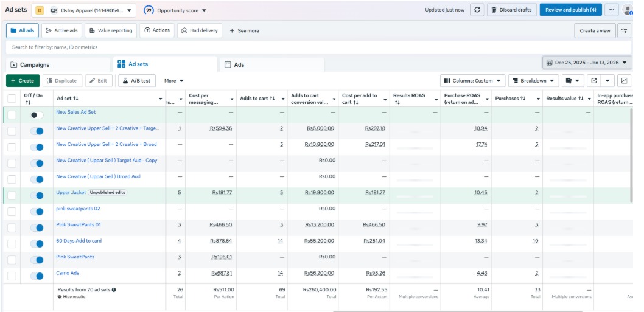Click Create a view button
644x312 pixels.
595,31
